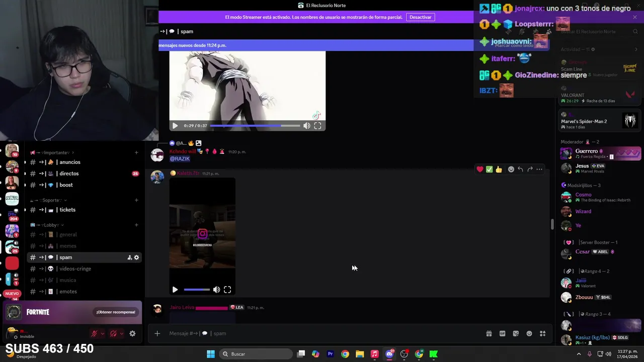Add green checkmark reaction to message
The image size is (644, 362).
click(489, 169)
